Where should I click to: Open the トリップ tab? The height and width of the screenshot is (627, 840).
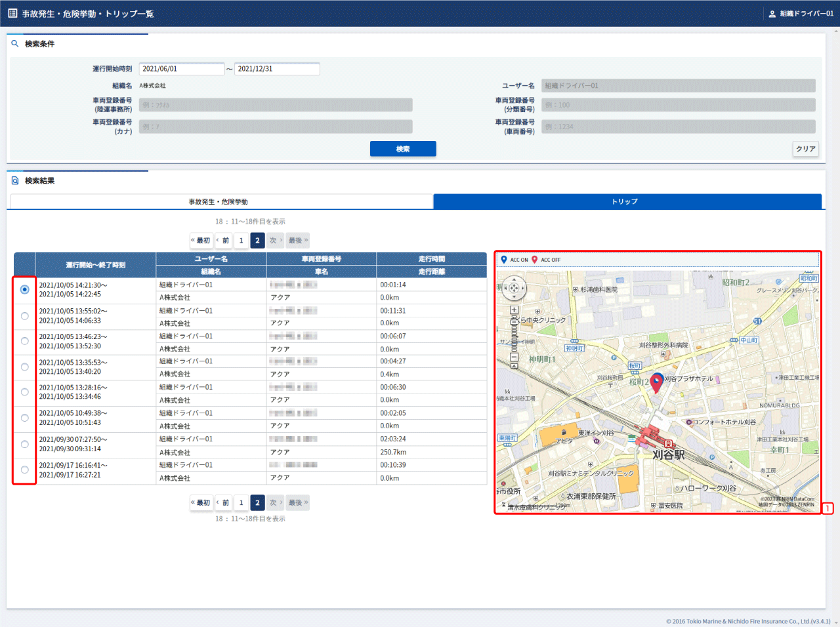[x=624, y=202]
